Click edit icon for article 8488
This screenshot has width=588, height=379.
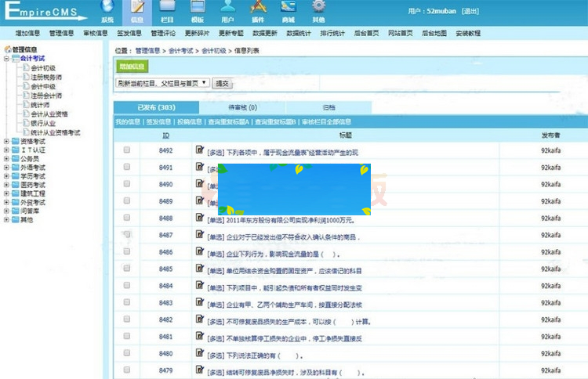pos(199,218)
